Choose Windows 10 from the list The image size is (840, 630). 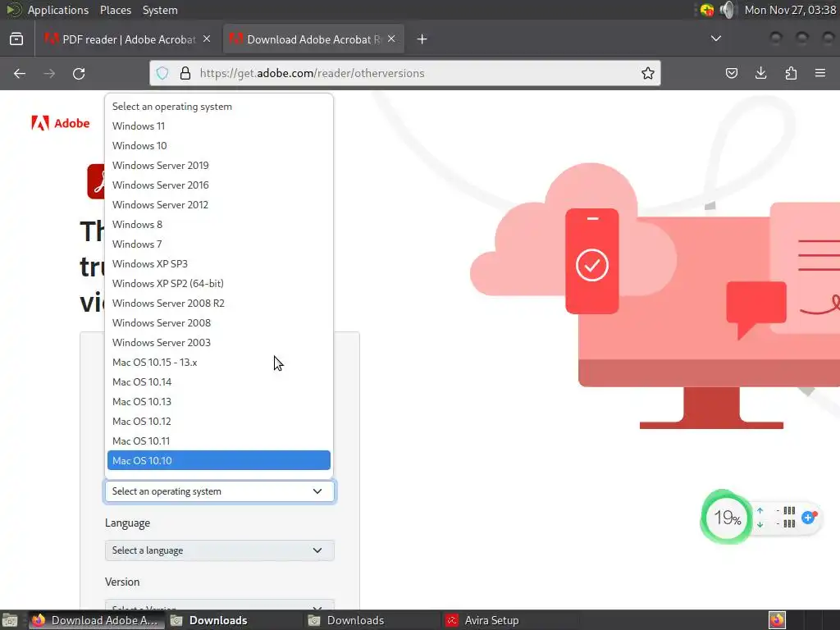218,146
